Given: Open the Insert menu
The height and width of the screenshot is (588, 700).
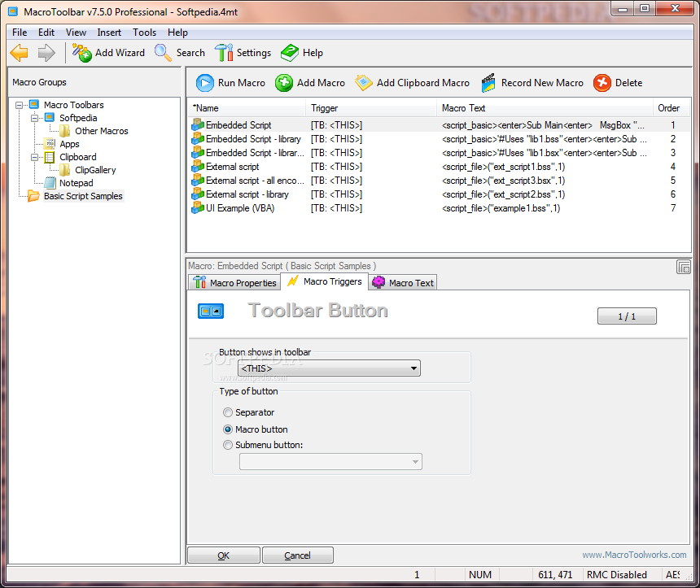Looking at the screenshot, I should (x=109, y=33).
